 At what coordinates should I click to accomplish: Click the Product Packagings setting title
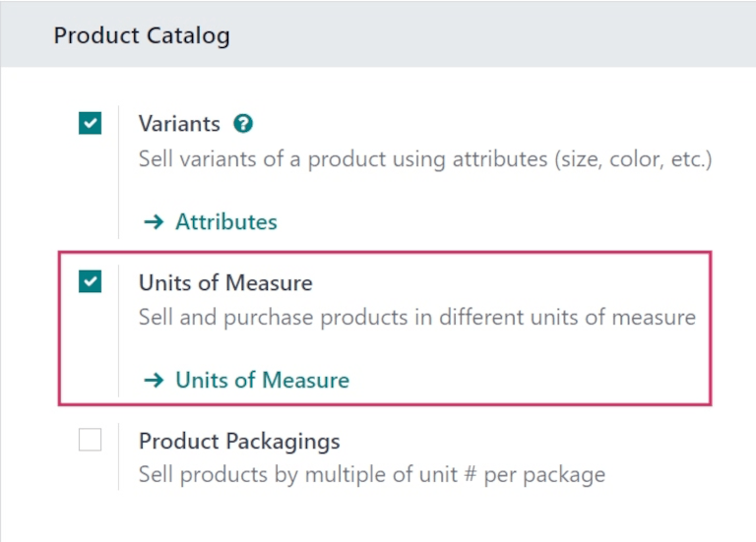239,441
